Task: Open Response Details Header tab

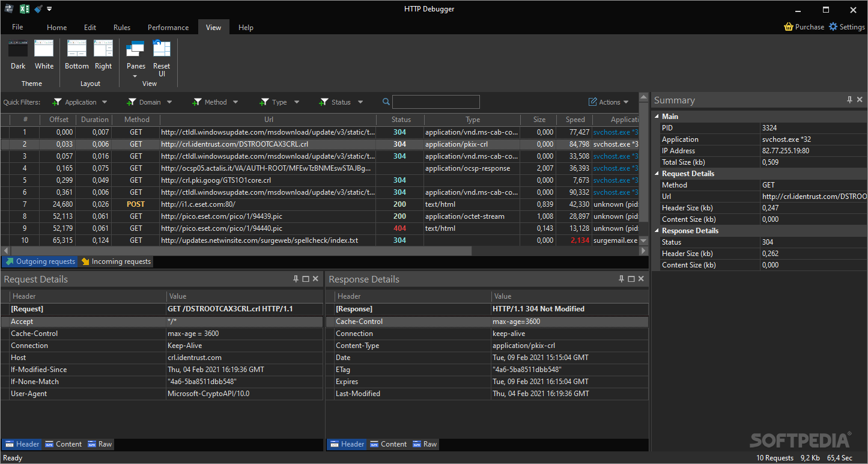Action: click(347, 444)
